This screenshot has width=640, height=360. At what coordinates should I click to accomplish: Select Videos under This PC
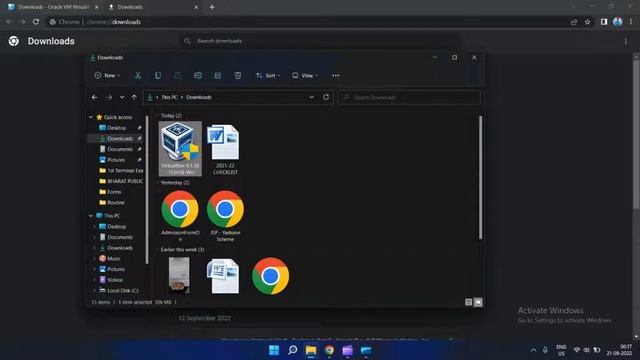pyautogui.click(x=115, y=280)
